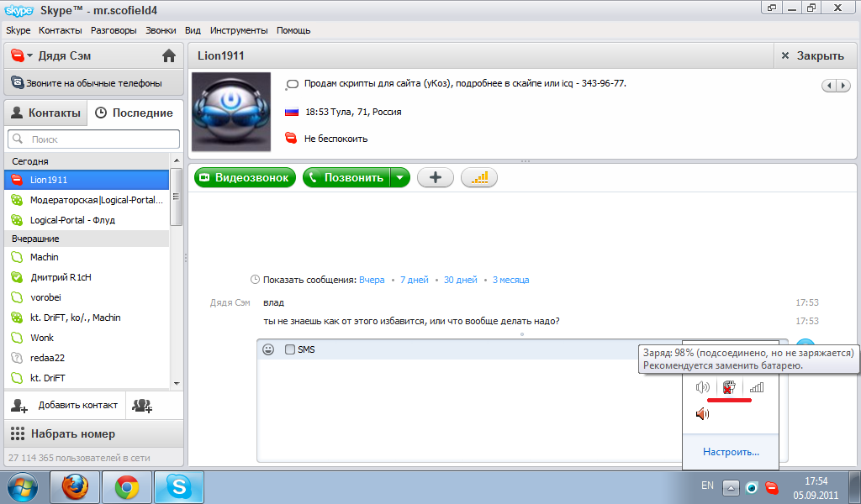Open the Помощь menu
The width and height of the screenshot is (861, 504).
[x=293, y=31]
